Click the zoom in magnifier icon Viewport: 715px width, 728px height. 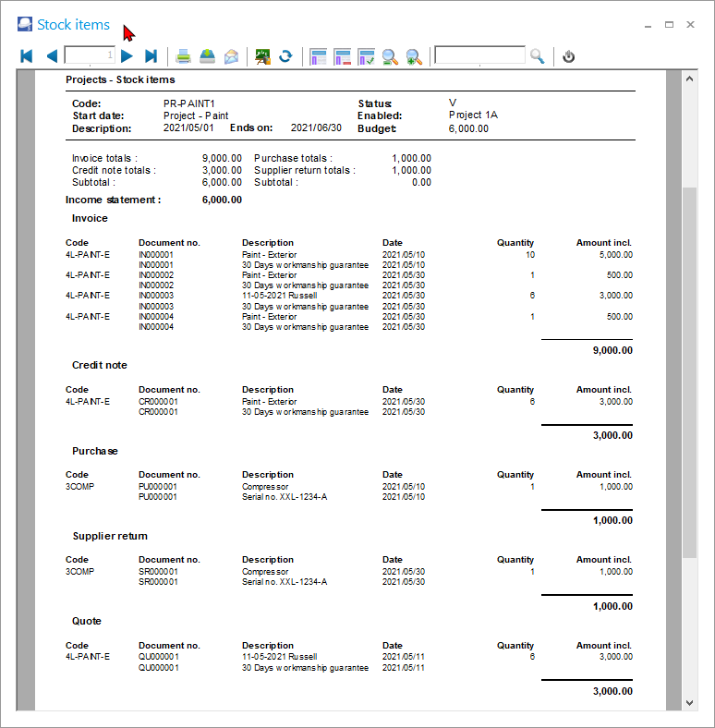point(414,56)
